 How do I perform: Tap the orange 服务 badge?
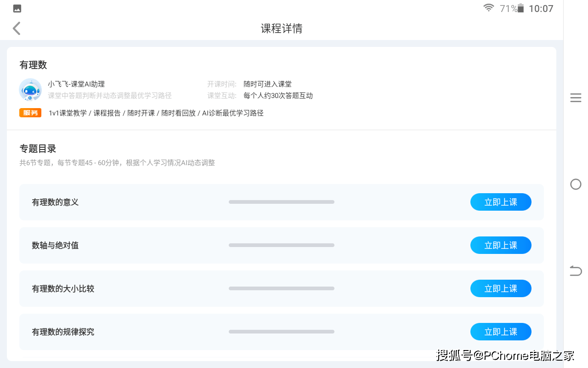(x=30, y=113)
